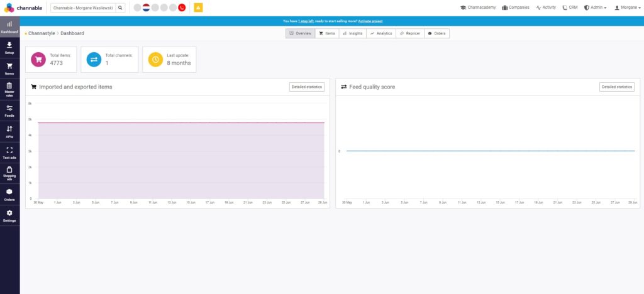Open Settings gear in the sidebar
644x294 pixels.
(9, 215)
